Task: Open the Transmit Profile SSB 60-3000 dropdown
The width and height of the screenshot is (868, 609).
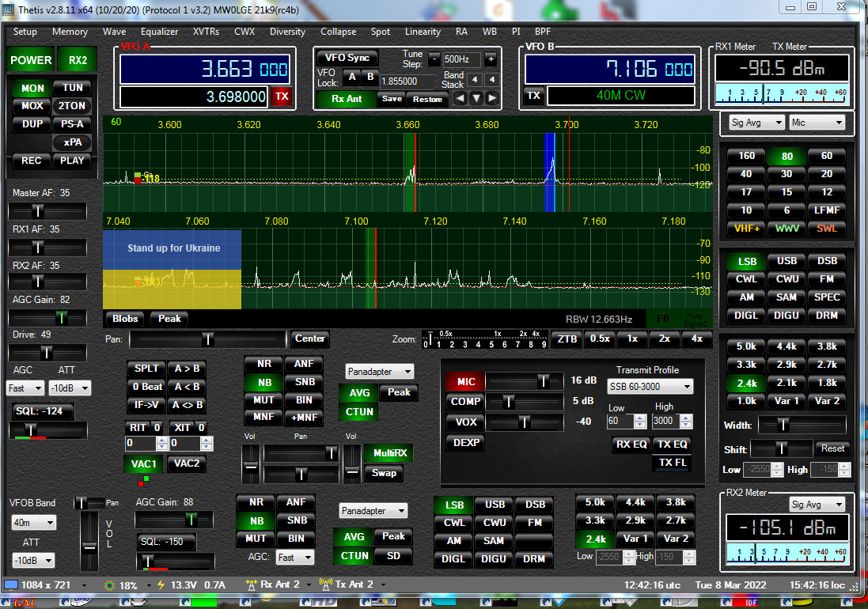Action: [x=650, y=387]
